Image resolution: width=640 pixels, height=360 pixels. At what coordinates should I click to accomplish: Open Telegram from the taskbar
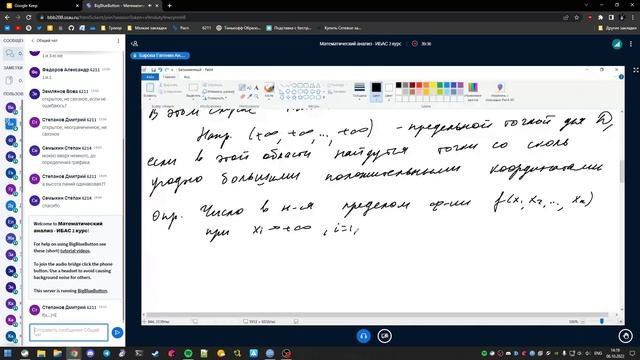point(107,353)
